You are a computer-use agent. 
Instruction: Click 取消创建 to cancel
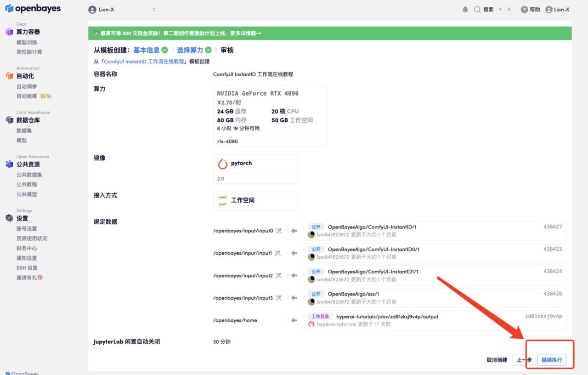pyautogui.click(x=497, y=360)
